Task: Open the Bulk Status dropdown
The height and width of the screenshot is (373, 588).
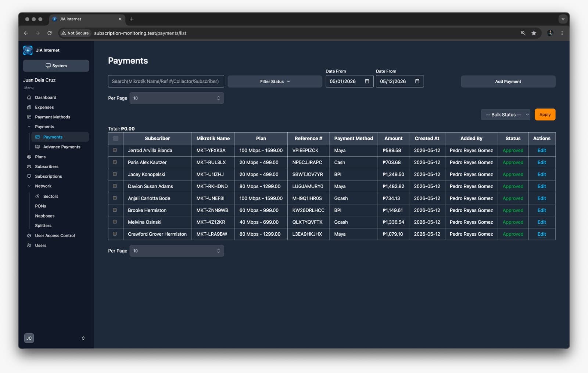Action: click(506, 115)
